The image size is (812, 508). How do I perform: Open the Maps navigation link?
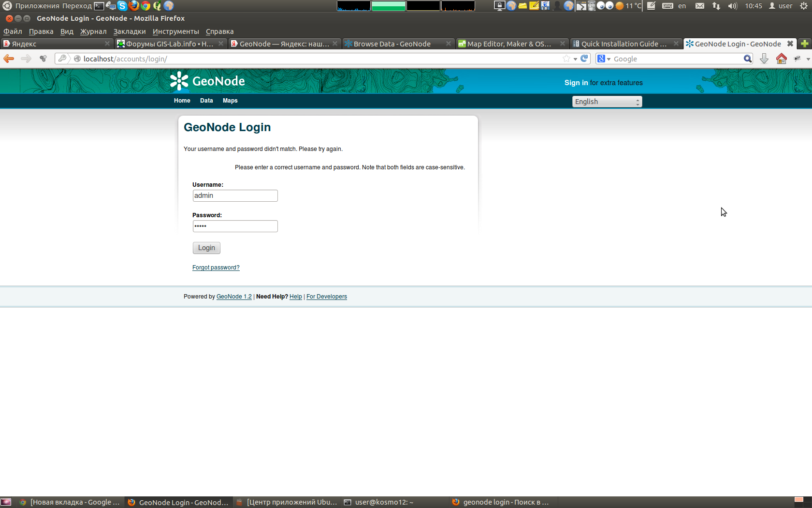tap(230, 101)
